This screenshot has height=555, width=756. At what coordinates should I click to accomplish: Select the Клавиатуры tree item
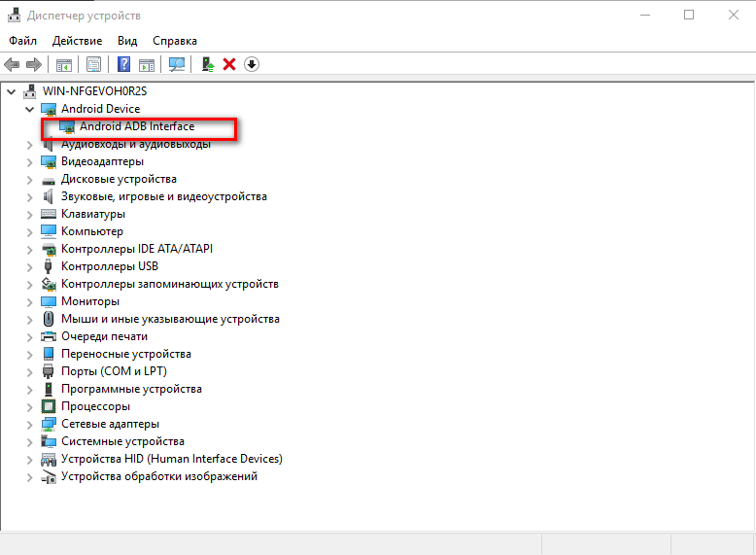[93, 214]
